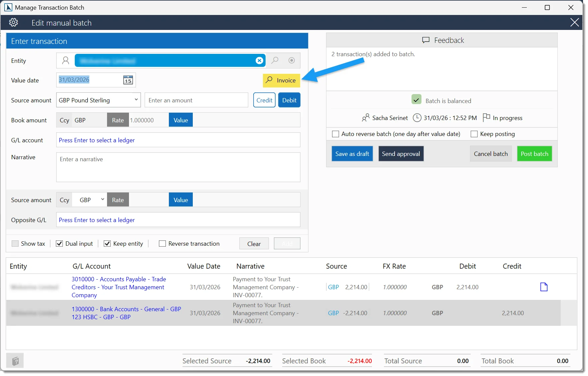Click Value button in lower Source amount row

(181, 200)
